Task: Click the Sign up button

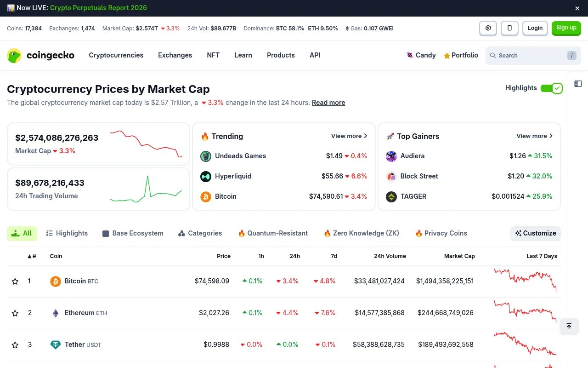Action: [566, 28]
